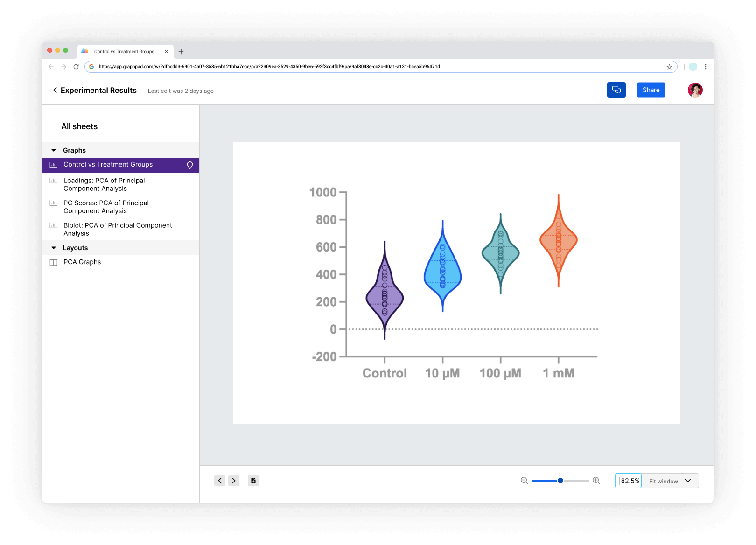Go to previous sheet arrow

click(x=220, y=481)
